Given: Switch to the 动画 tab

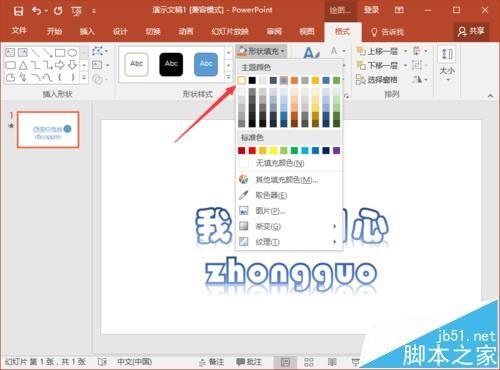Looking at the screenshot, I should (x=186, y=32).
